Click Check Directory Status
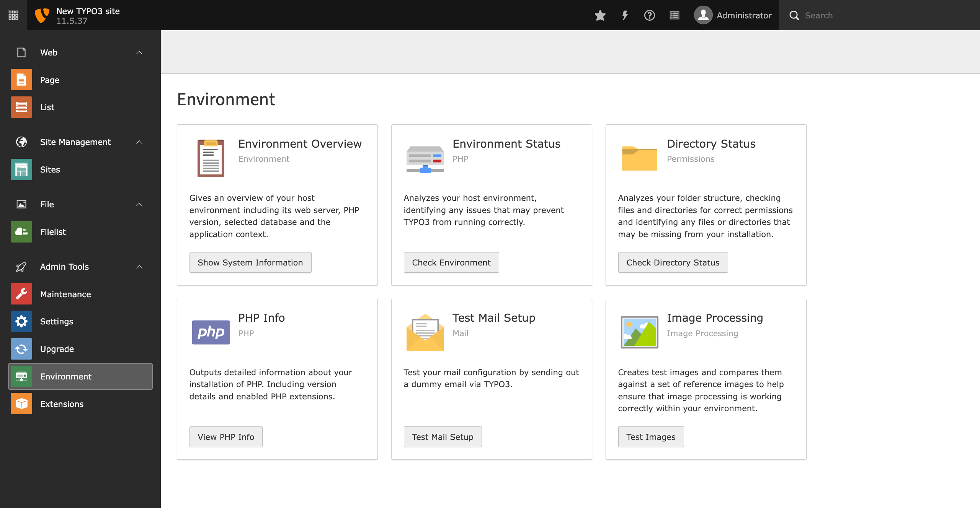The image size is (980, 508). [x=673, y=262]
